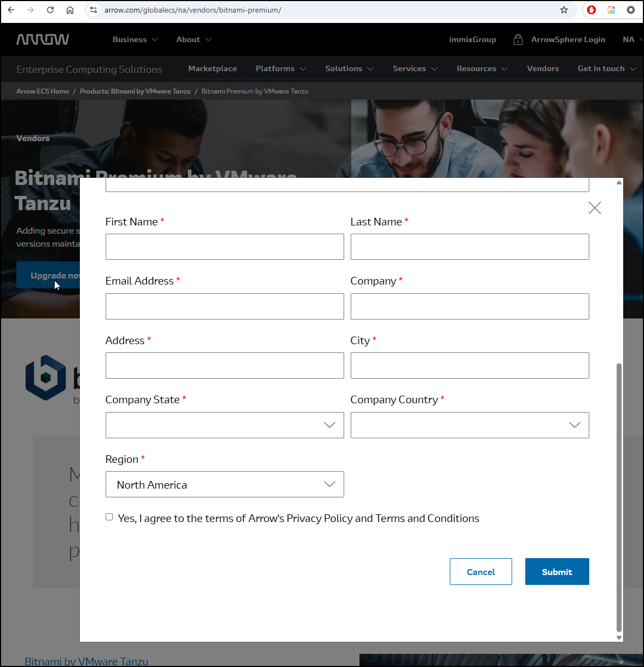Open the Business menu
The height and width of the screenshot is (667, 644).
(135, 39)
